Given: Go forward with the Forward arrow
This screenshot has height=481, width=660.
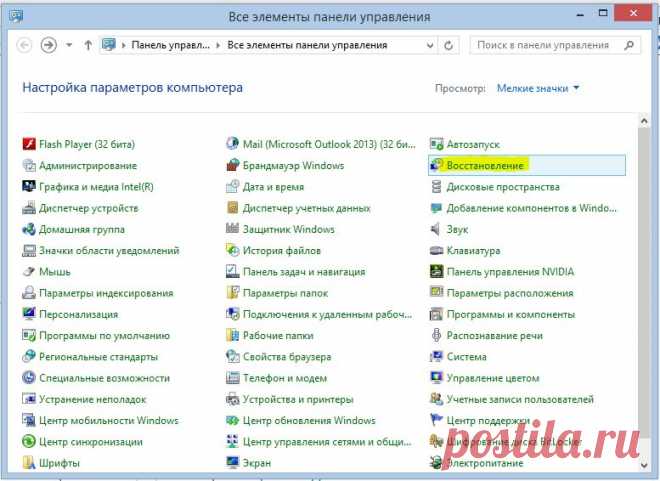Looking at the screenshot, I should [x=48, y=45].
